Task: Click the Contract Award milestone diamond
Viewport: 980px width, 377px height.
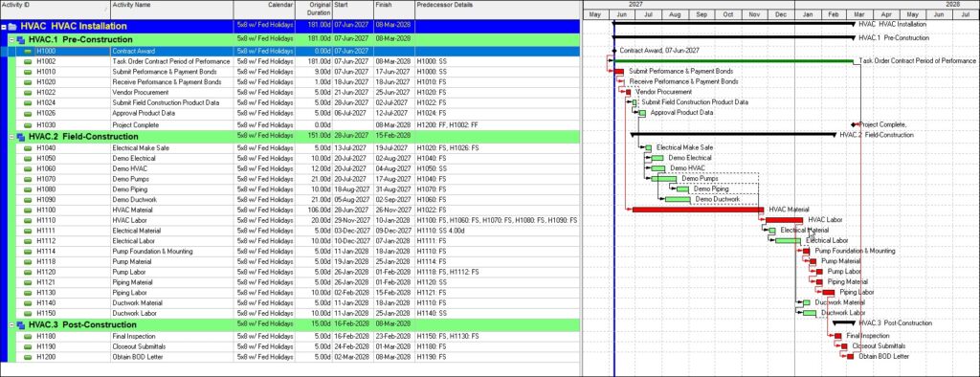Action: pyautogui.click(x=614, y=50)
